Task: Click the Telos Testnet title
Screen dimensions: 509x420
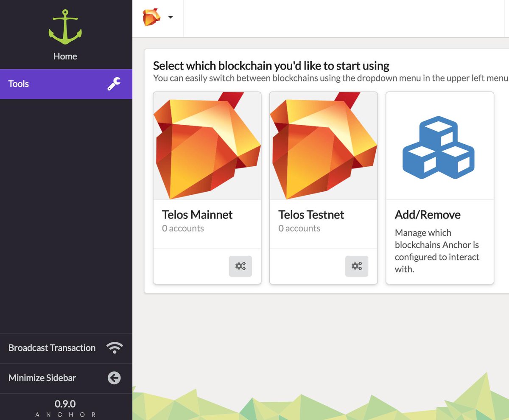Action: tap(311, 215)
